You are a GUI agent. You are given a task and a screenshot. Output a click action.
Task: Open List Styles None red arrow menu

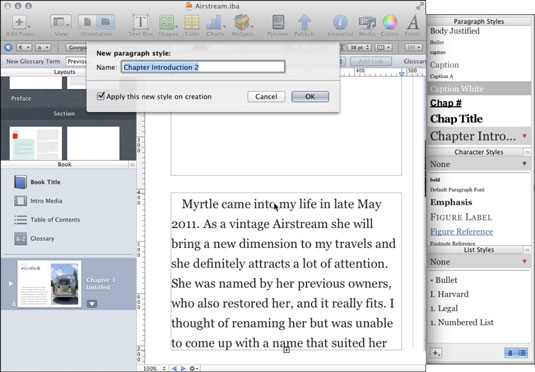click(x=524, y=262)
